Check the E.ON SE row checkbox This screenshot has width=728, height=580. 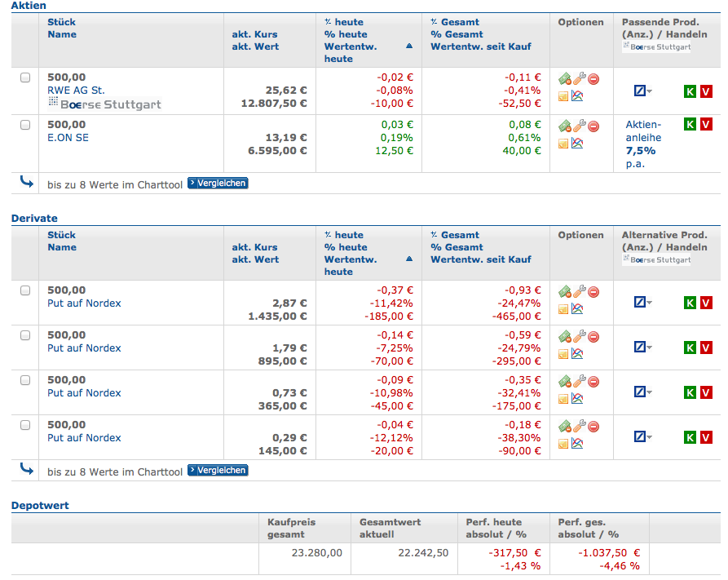pyautogui.click(x=25, y=124)
